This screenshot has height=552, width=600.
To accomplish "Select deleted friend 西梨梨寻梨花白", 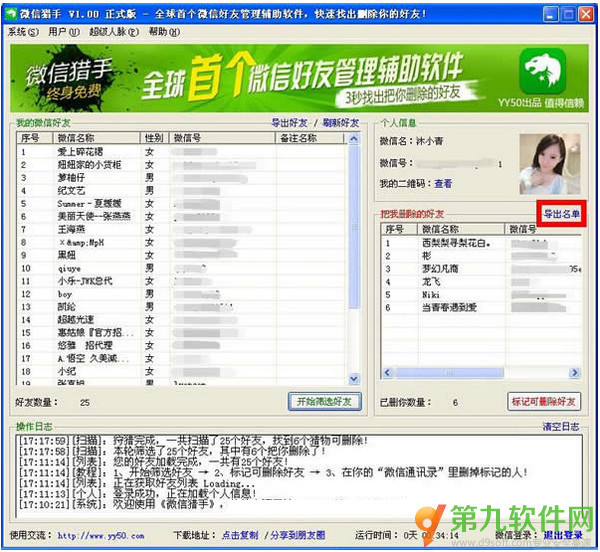I will (481, 243).
